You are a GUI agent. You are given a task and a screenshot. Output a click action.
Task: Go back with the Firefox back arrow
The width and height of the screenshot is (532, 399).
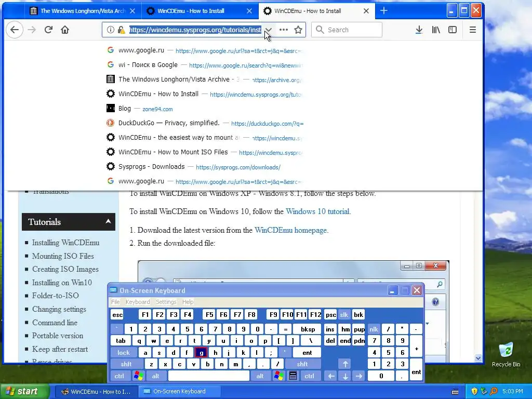(x=15, y=30)
